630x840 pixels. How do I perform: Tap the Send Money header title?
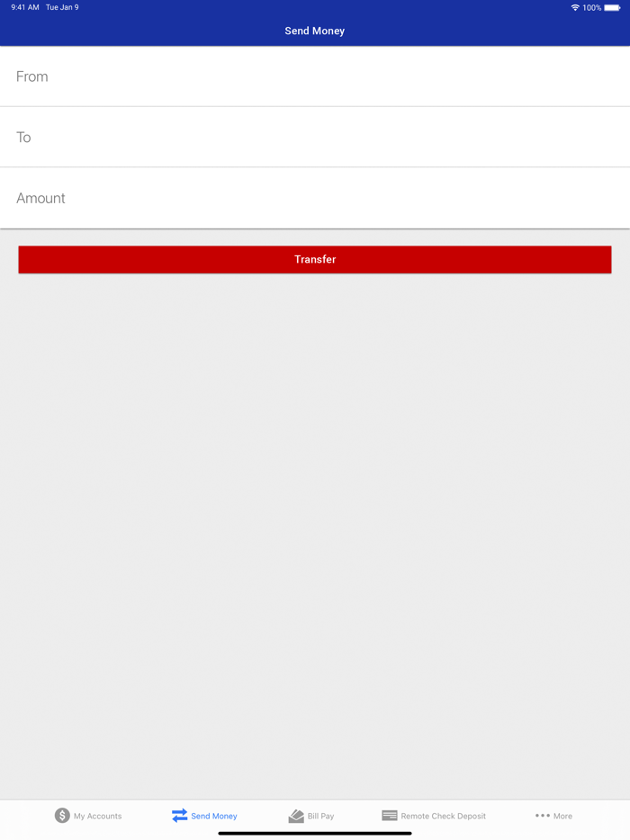pos(315,31)
